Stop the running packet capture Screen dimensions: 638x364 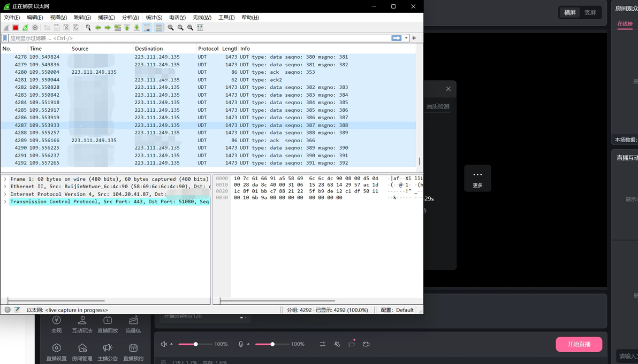tap(16, 28)
